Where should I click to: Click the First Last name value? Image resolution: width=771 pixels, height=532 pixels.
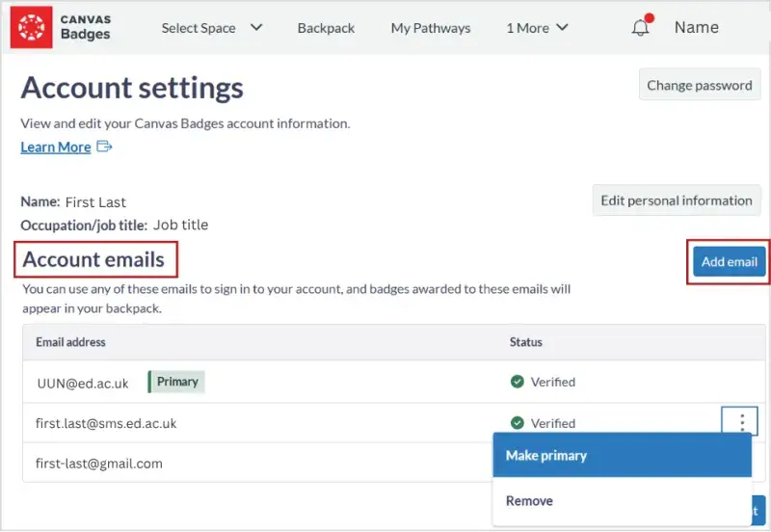[95, 202]
